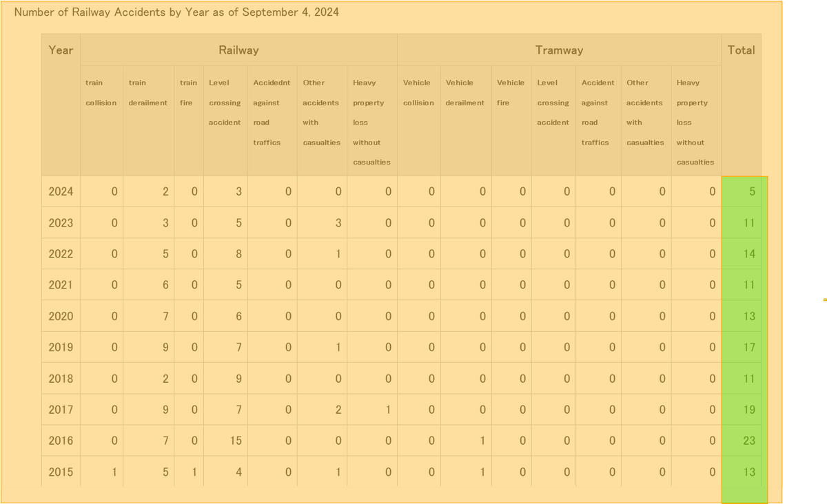Click 2020 Railway level crossing value '6'
Screen dimensions: 827x504
pos(238,316)
